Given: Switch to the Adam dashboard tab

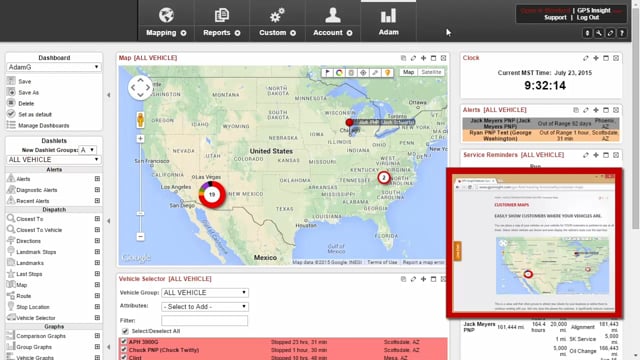Looking at the screenshot, I should coord(388,21).
